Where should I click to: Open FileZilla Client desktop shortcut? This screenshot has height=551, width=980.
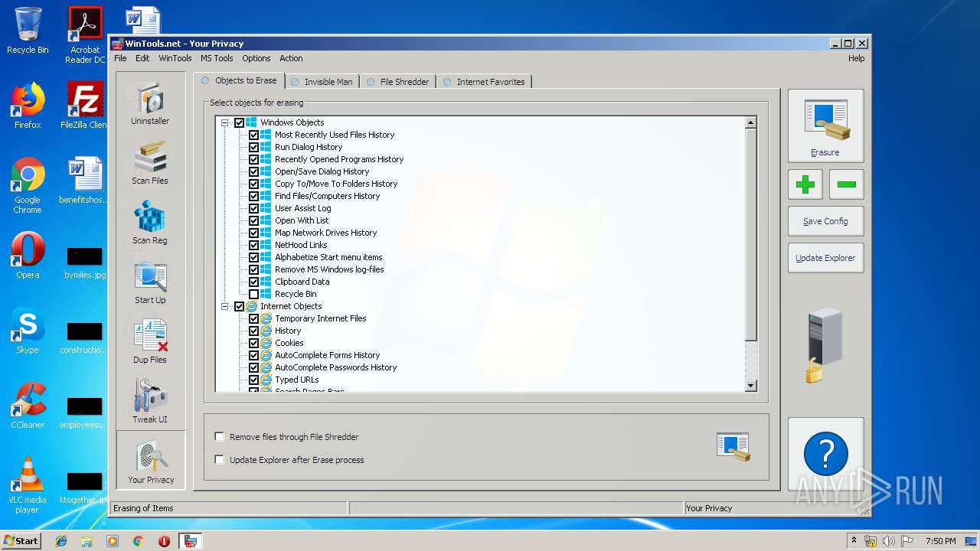coord(85,106)
